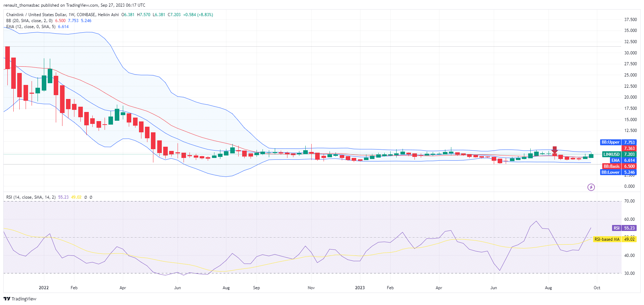Image resolution: width=644 pixels, height=305 pixels.
Task: Click the TradingView logo at bottom left
Action: 20,299
